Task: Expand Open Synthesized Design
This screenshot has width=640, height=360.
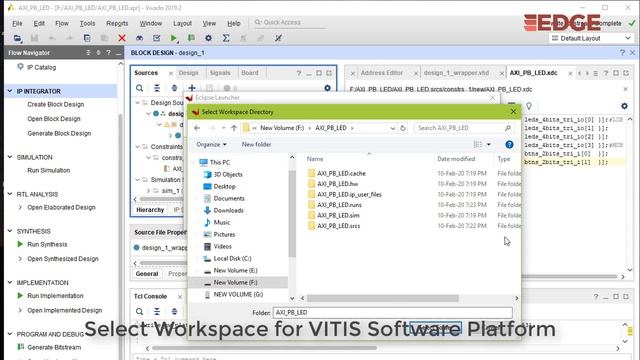Action: coord(20,259)
